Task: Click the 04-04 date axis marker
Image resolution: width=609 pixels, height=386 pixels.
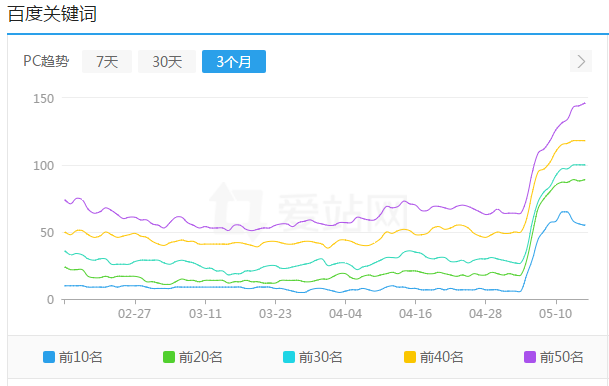Action: [345, 314]
